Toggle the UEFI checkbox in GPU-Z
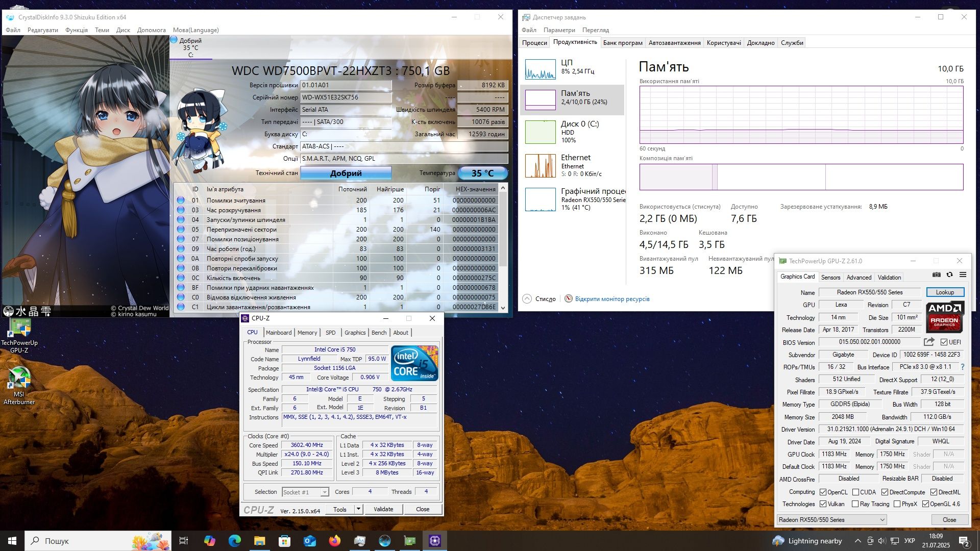Viewport: 980px width, 551px height. 944,342
